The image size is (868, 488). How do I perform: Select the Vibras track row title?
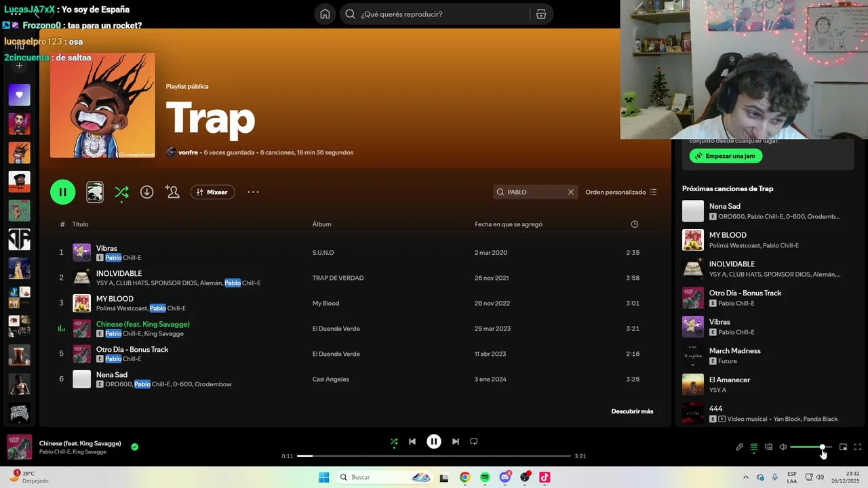(x=106, y=248)
